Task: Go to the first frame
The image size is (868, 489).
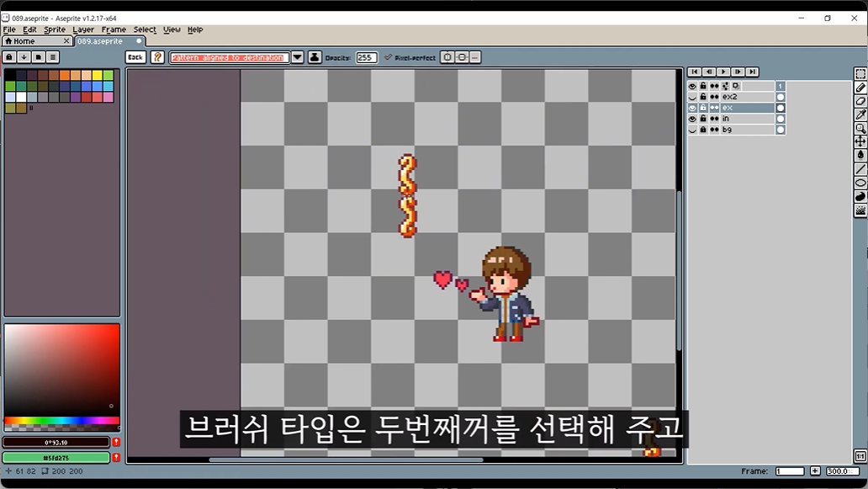Action: tap(694, 72)
